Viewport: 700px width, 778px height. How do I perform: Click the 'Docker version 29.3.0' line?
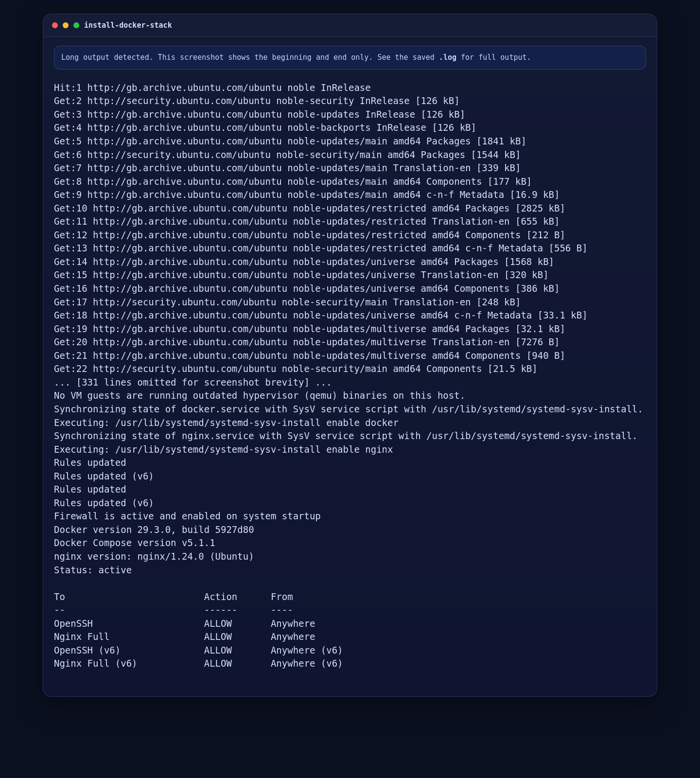pos(154,530)
